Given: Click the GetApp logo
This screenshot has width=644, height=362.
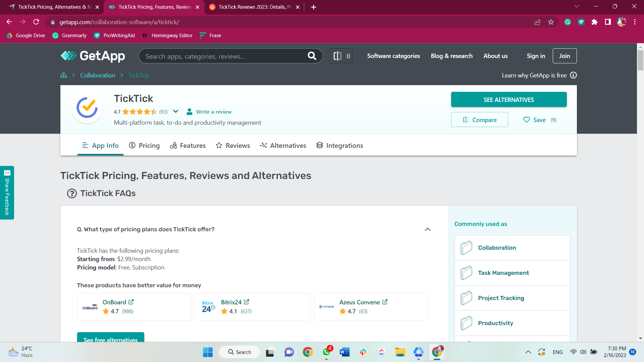Looking at the screenshot, I should pos(93,56).
